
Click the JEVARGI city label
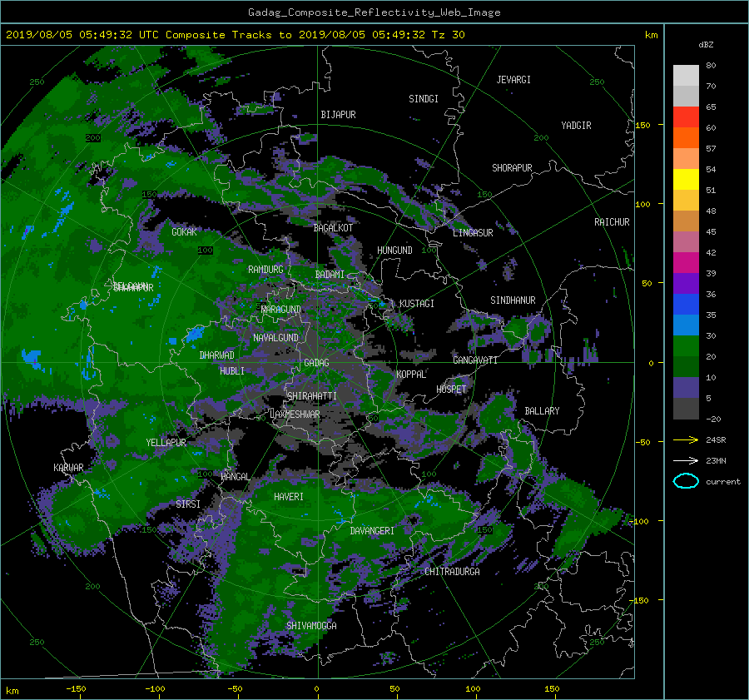click(x=513, y=80)
